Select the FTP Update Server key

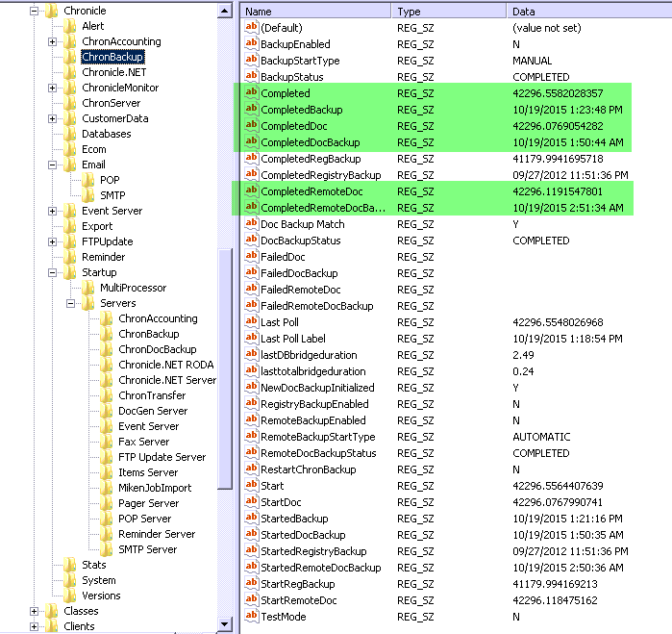(x=162, y=457)
